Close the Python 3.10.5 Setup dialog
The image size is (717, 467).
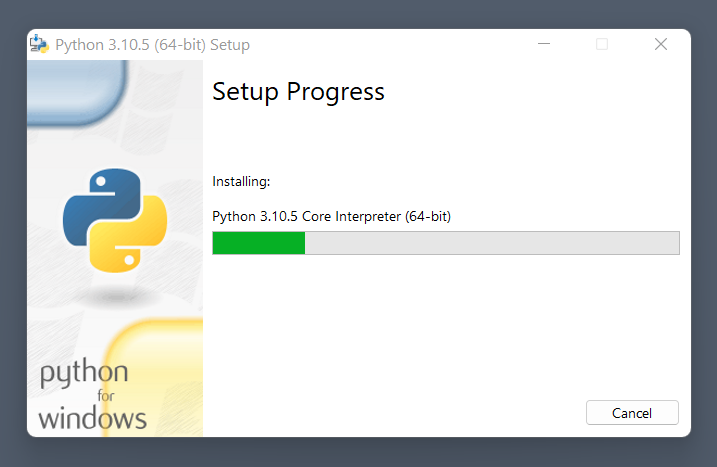tap(661, 44)
